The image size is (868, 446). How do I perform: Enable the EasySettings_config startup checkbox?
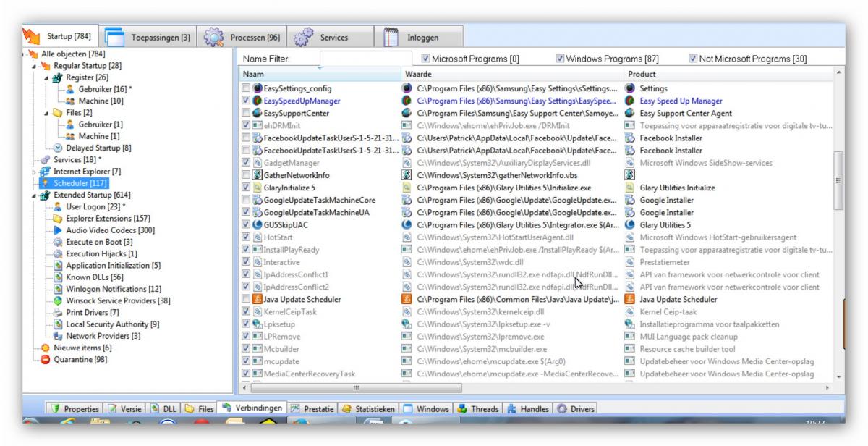(246, 88)
